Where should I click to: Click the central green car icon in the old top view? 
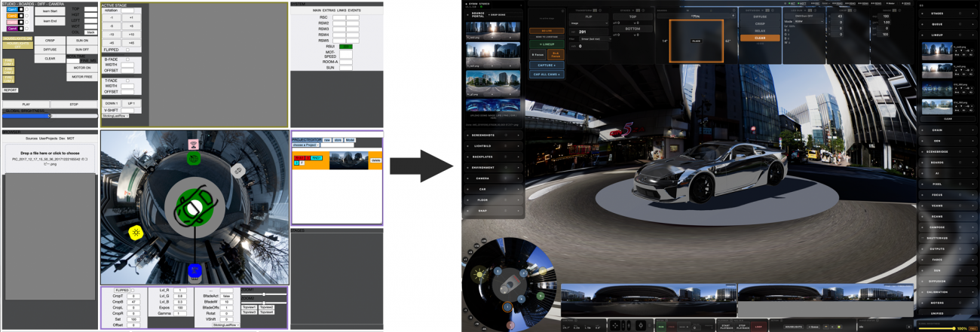click(x=194, y=208)
